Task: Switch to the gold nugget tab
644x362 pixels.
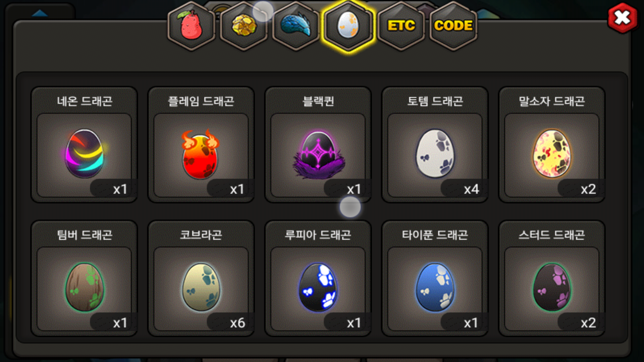Action: coord(244,26)
